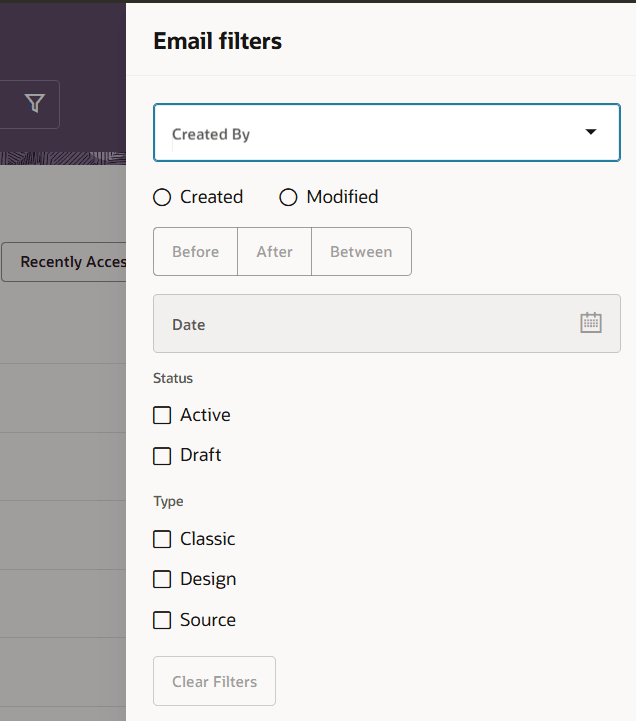Choose the After date option
Image resolution: width=636 pixels, height=721 pixels.
(274, 252)
